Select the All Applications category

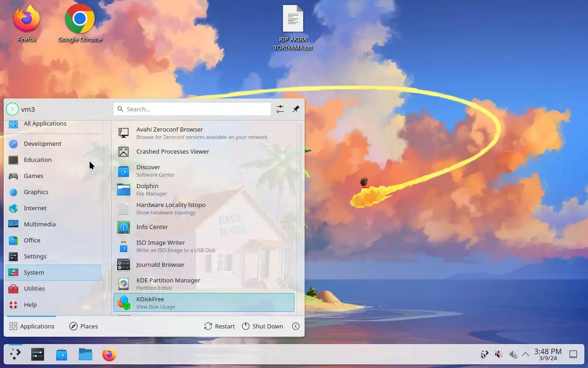click(53, 124)
